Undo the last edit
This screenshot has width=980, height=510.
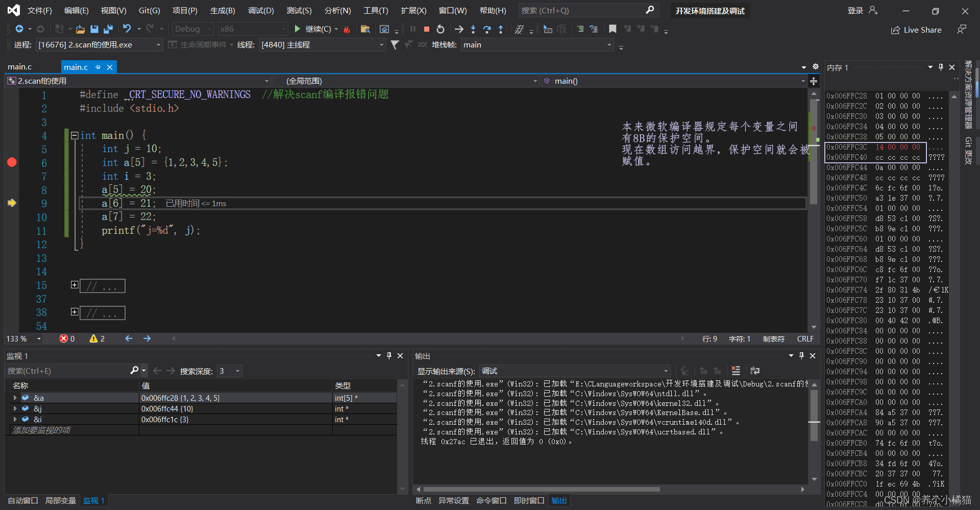(x=127, y=29)
